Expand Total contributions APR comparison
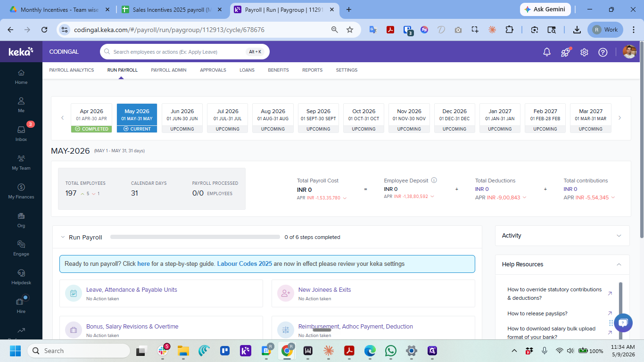 pyautogui.click(x=613, y=197)
